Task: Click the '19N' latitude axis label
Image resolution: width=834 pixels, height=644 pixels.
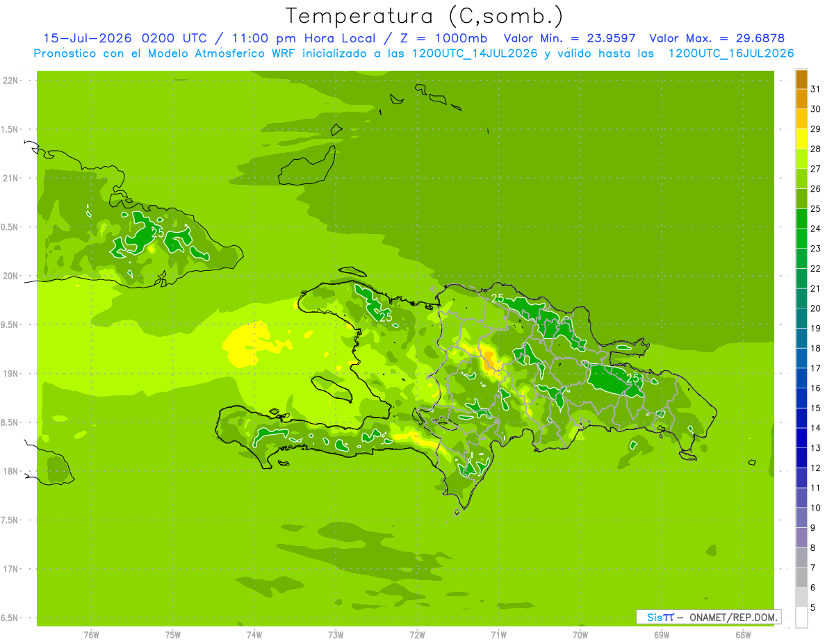Action: (12, 373)
